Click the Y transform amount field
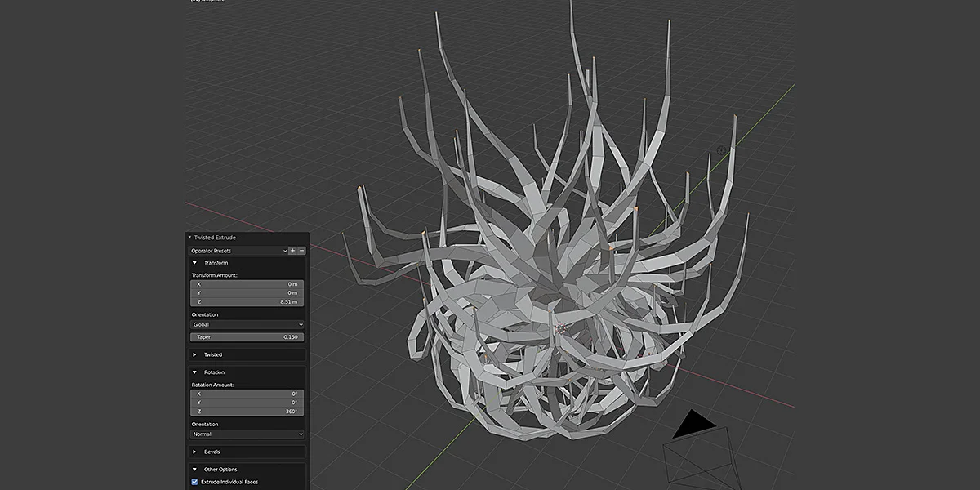This screenshot has height=490, width=980. 245,292
